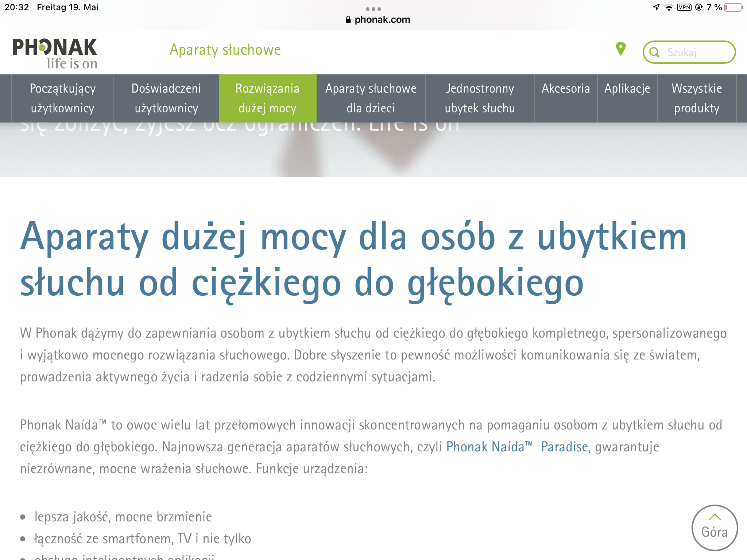Click the blurred hero banner image
Viewport: 747px width, 560px height.
pos(373,150)
